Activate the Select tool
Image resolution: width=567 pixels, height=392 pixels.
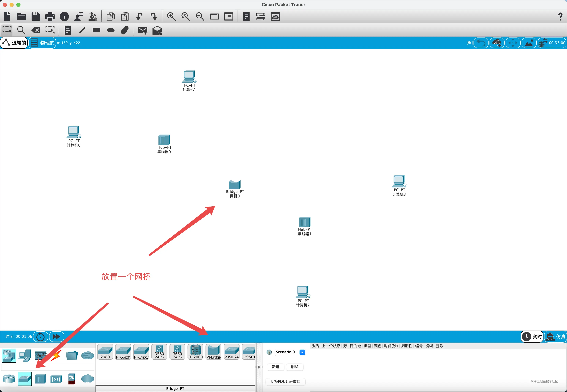[x=7, y=30]
